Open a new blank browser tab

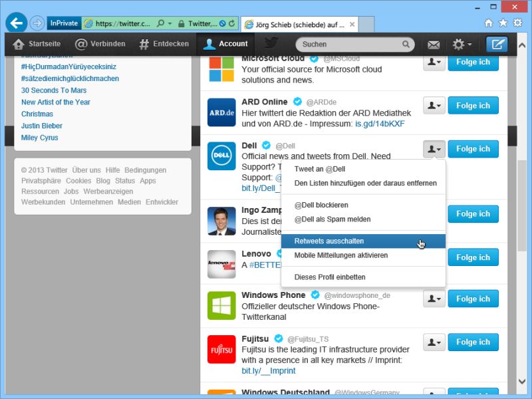(x=366, y=25)
